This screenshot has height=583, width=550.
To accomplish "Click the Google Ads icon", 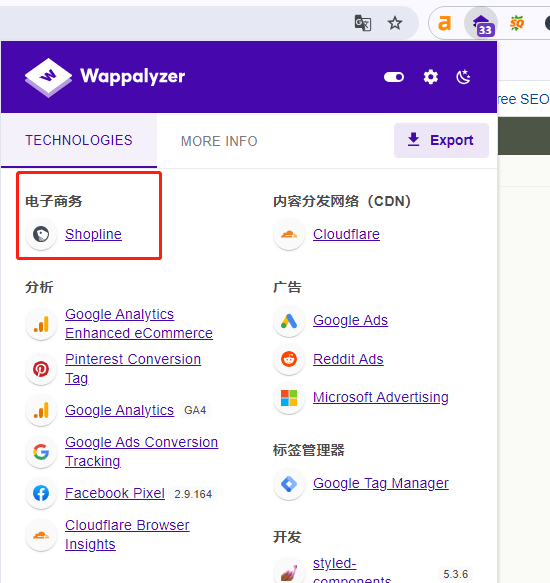I will (x=289, y=321).
